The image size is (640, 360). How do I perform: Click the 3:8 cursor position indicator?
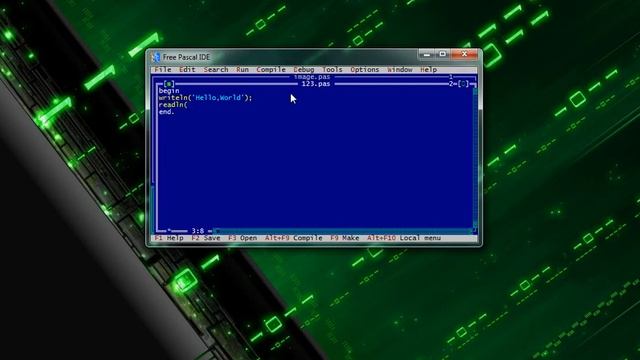(x=198, y=231)
